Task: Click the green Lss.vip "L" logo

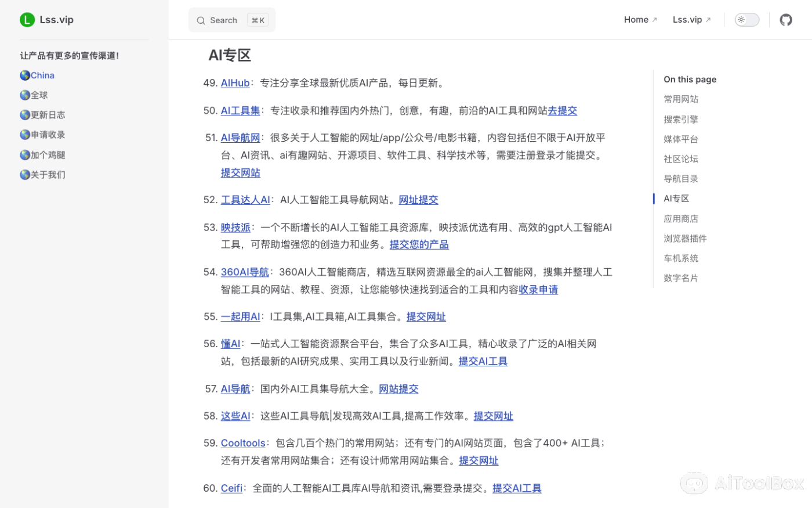Action: pos(27,19)
